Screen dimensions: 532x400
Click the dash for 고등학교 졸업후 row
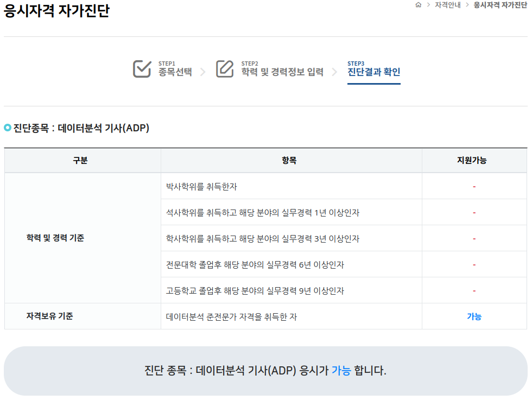point(474,291)
